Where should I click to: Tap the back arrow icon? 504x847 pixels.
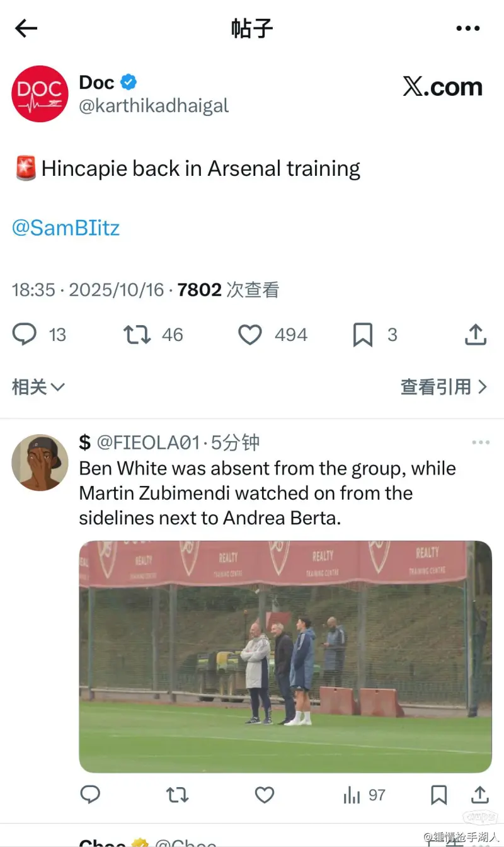[x=26, y=28]
